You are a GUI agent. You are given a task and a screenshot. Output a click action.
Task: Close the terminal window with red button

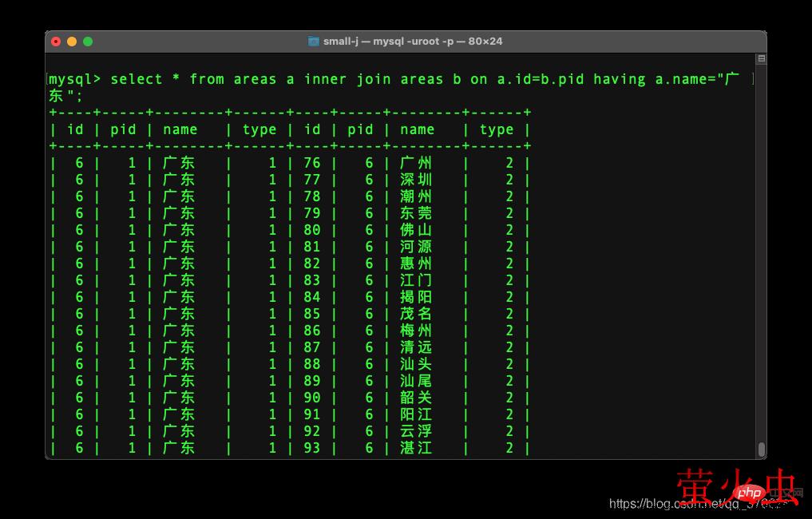pos(56,42)
